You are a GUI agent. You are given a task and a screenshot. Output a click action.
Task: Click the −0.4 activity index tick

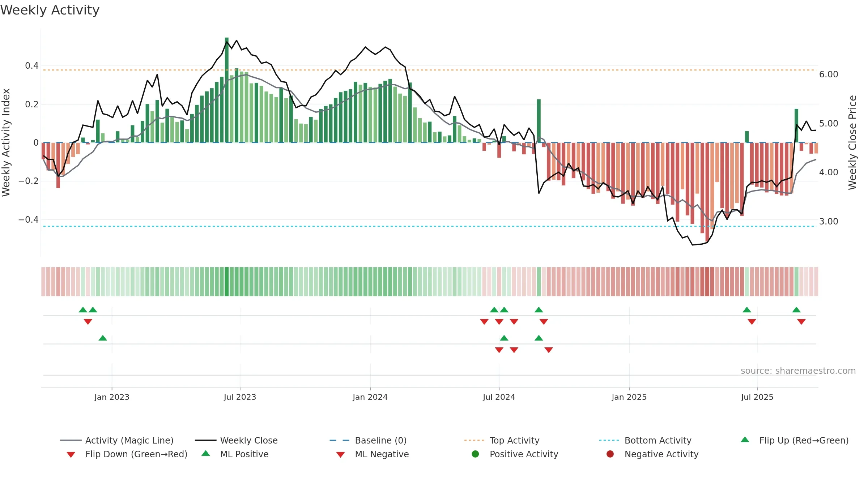click(28, 220)
